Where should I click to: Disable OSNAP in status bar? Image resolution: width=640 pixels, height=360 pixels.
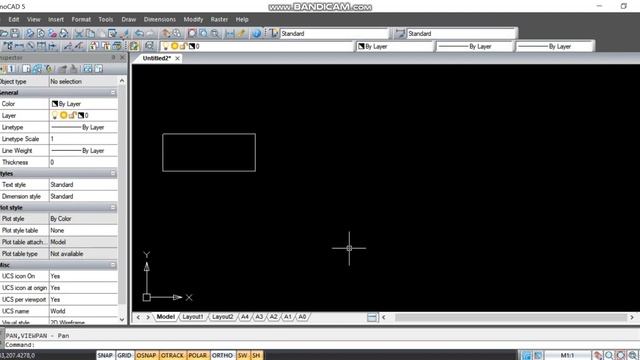tap(146, 356)
